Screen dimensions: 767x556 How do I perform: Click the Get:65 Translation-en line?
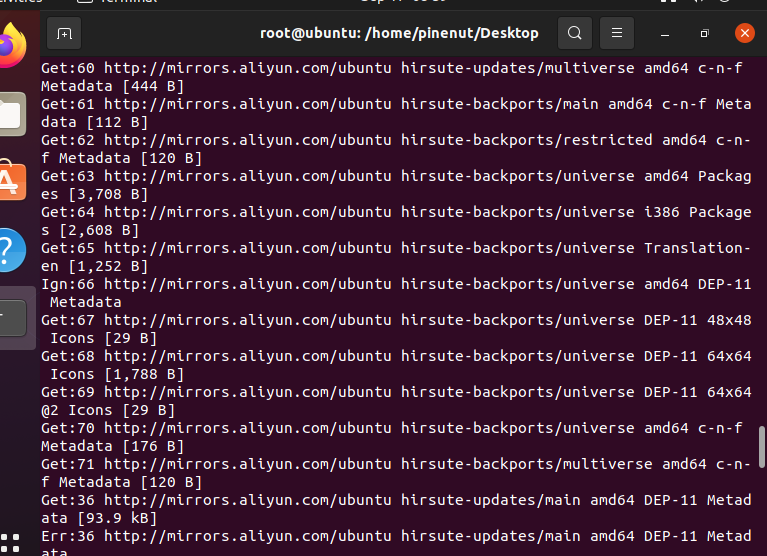396,248
